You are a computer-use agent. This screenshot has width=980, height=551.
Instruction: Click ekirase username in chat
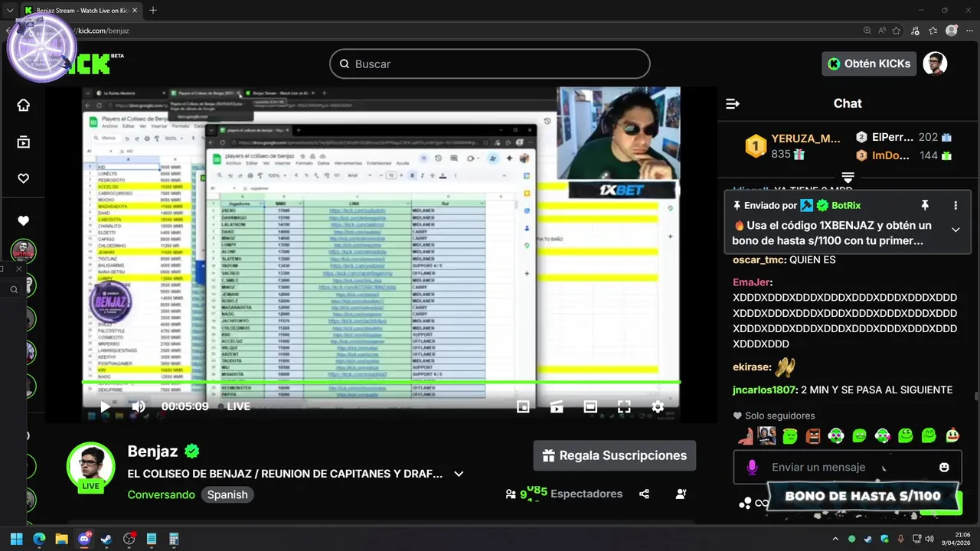pos(751,367)
